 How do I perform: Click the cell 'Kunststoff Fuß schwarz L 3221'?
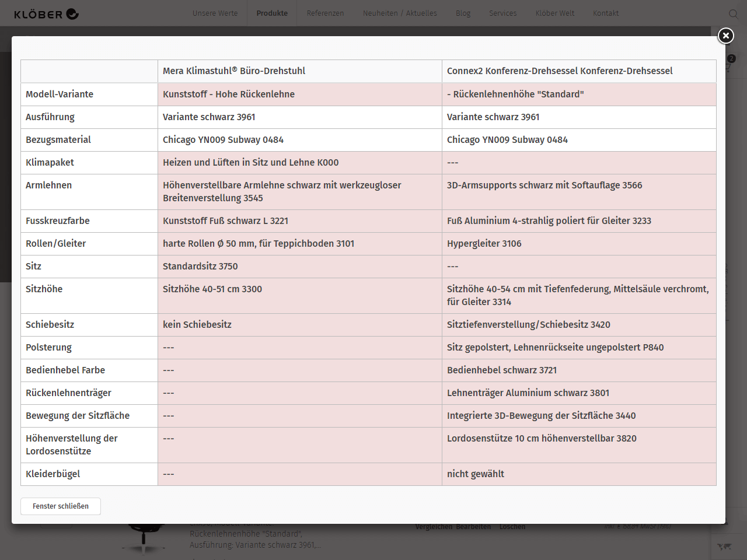(x=300, y=221)
